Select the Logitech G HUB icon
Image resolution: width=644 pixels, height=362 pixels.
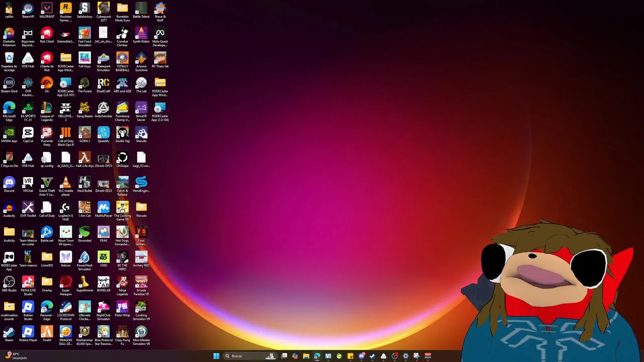tap(65, 211)
